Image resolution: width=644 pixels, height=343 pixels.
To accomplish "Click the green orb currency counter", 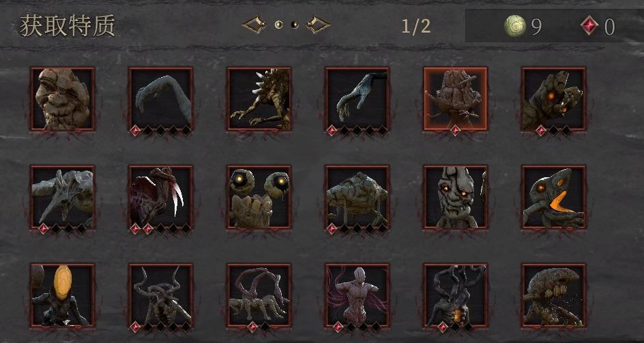I will (523, 27).
